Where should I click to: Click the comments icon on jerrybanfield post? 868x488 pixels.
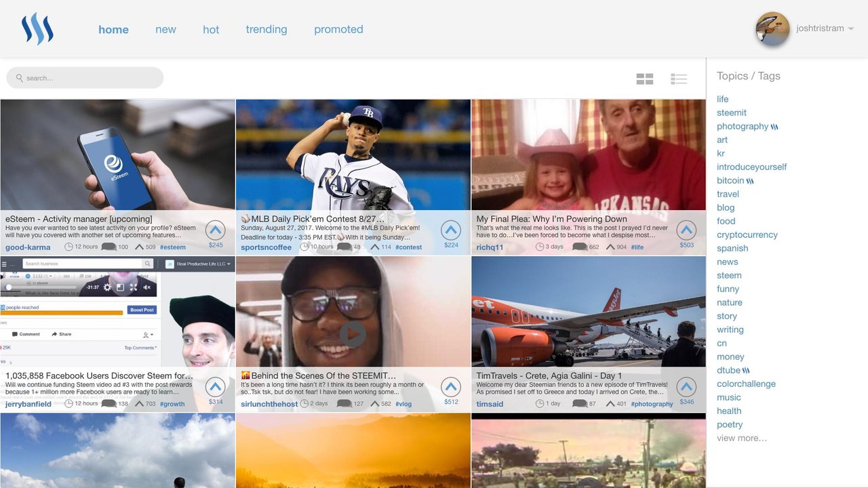click(108, 404)
